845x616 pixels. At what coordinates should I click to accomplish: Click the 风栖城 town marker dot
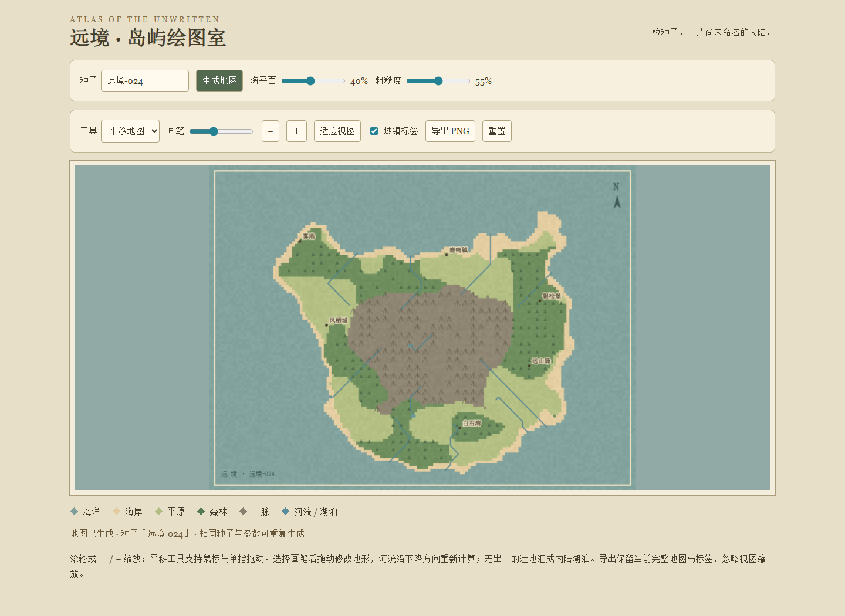326,325
